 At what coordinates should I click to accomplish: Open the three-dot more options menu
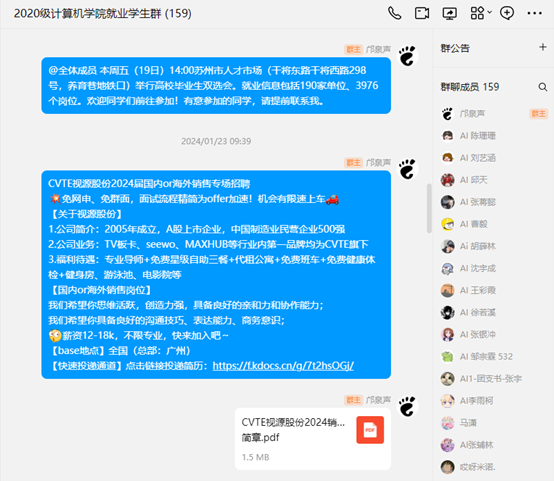pos(535,13)
